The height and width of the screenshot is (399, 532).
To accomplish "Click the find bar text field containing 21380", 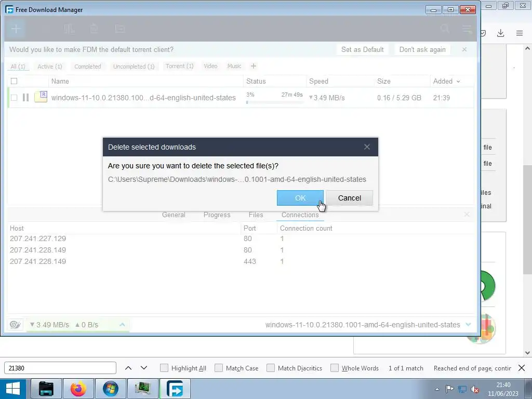I will (x=60, y=368).
